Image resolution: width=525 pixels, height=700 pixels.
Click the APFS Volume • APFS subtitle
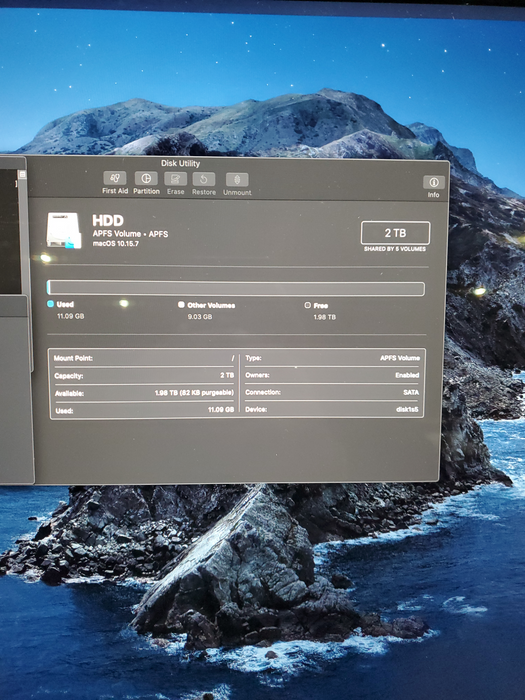pyautogui.click(x=130, y=233)
